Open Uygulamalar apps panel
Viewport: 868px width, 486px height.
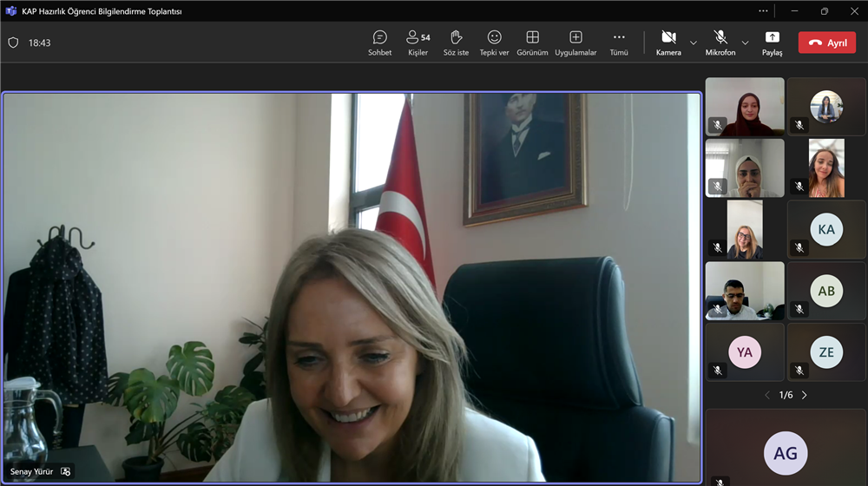point(575,43)
